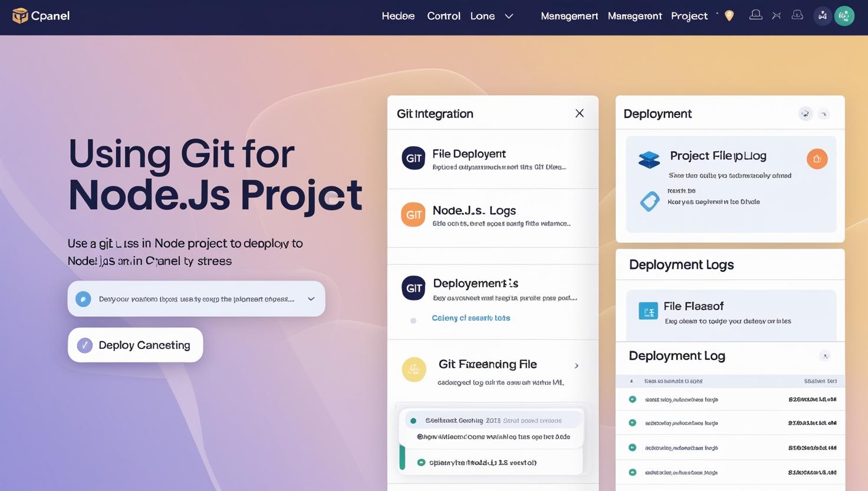
Task: Click the chevron in the left dropdown field
Action: (x=311, y=299)
